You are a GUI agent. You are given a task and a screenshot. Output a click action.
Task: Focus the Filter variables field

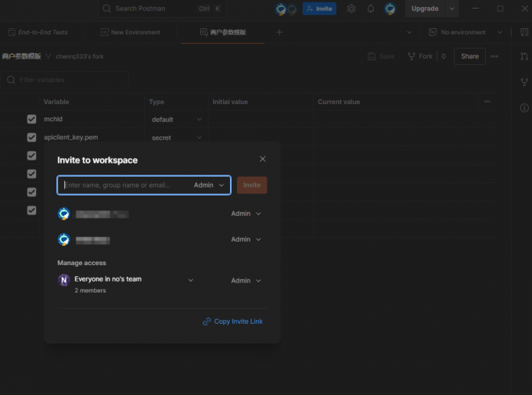(64, 80)
